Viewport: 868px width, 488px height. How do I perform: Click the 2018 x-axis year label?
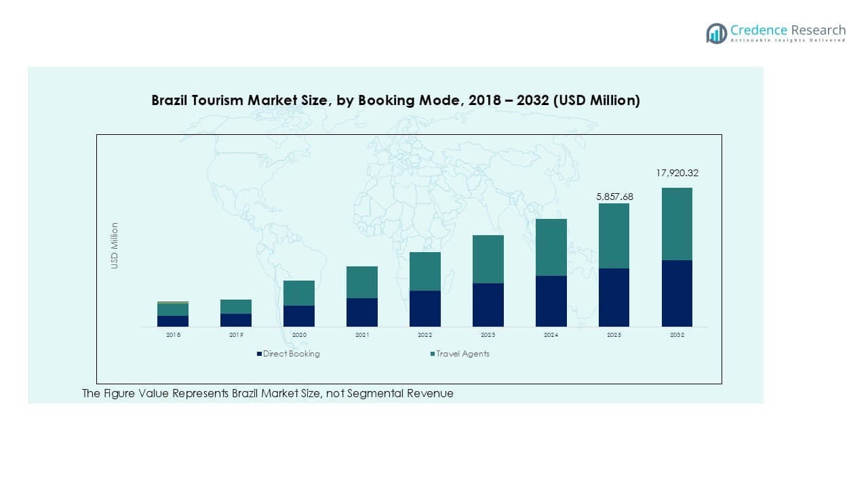coord(172,335)
